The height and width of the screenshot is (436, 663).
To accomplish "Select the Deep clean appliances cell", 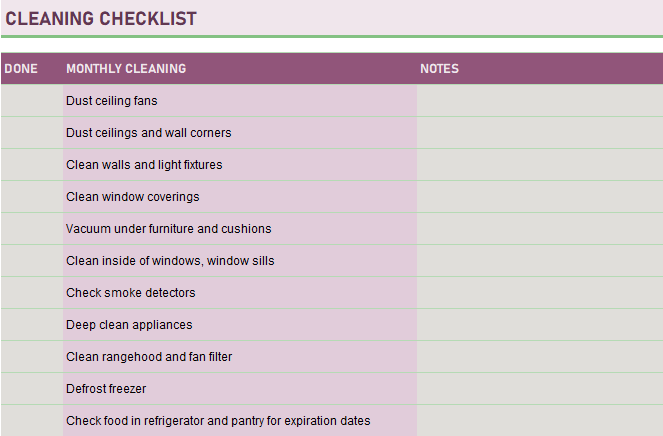I will (x=129, y=325).
